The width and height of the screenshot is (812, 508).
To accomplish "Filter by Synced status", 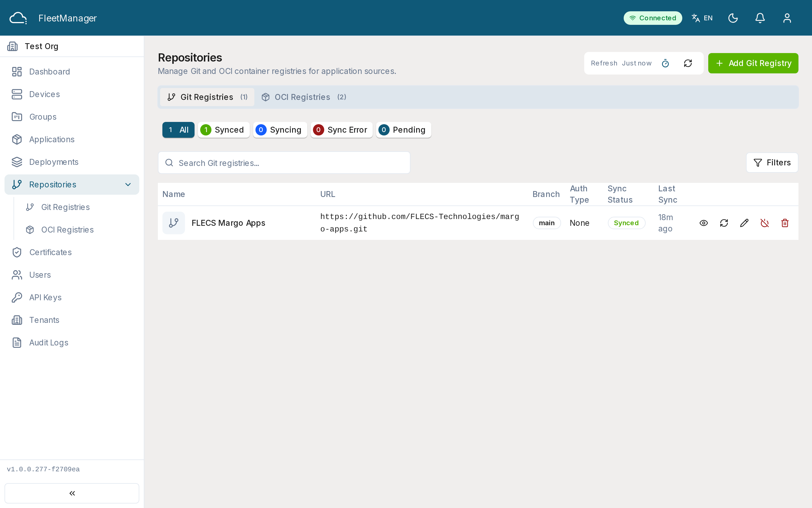I will click(x=224, y=130).
